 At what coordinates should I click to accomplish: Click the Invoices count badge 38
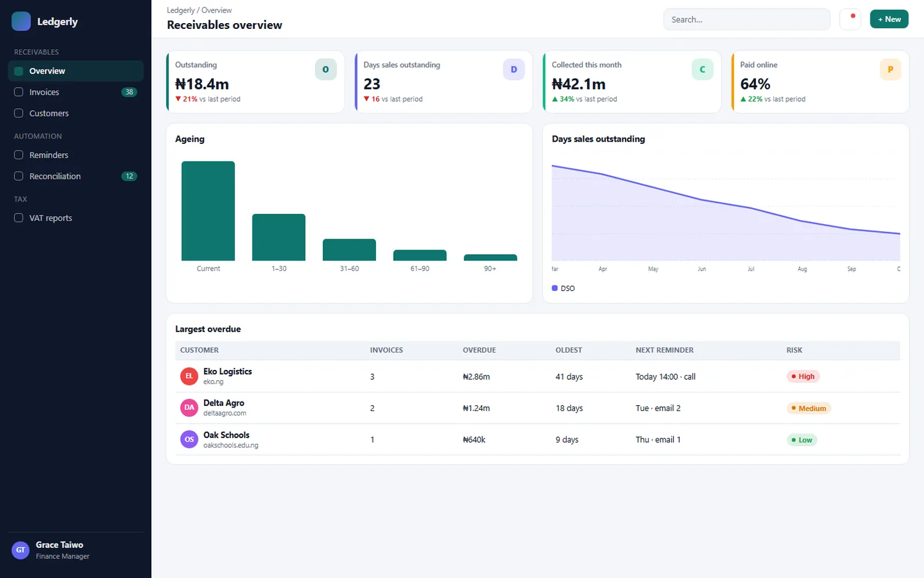[129, 92]
